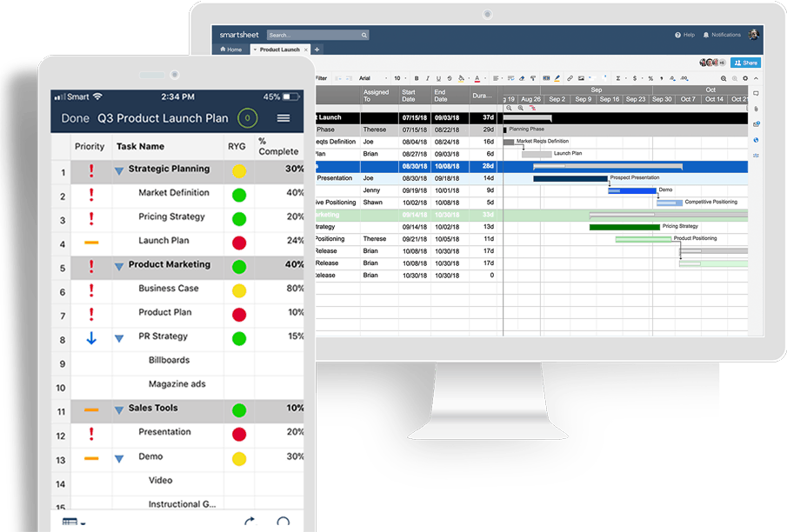Click the dark blue Prospect Presentation Gantt bar
Image resolution: width=787 pixels, height=532 pixels.
pos(570,178)
